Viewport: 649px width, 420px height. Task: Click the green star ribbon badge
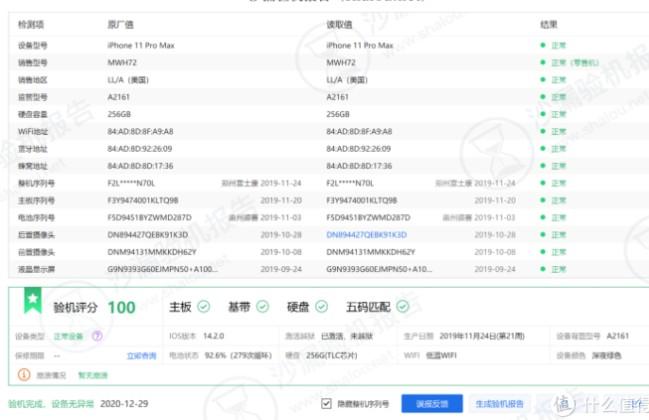pyautogui.click(x=33, y=300)
